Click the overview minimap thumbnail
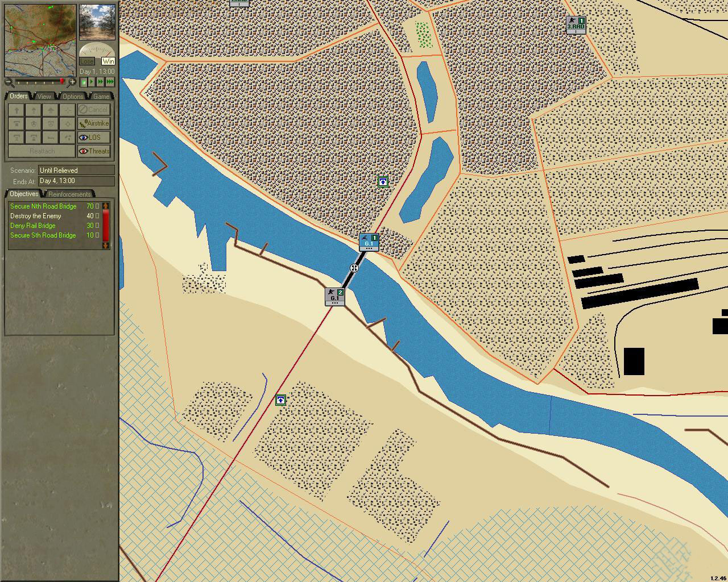This screenshot has height=582, width=728. (40, 40)
